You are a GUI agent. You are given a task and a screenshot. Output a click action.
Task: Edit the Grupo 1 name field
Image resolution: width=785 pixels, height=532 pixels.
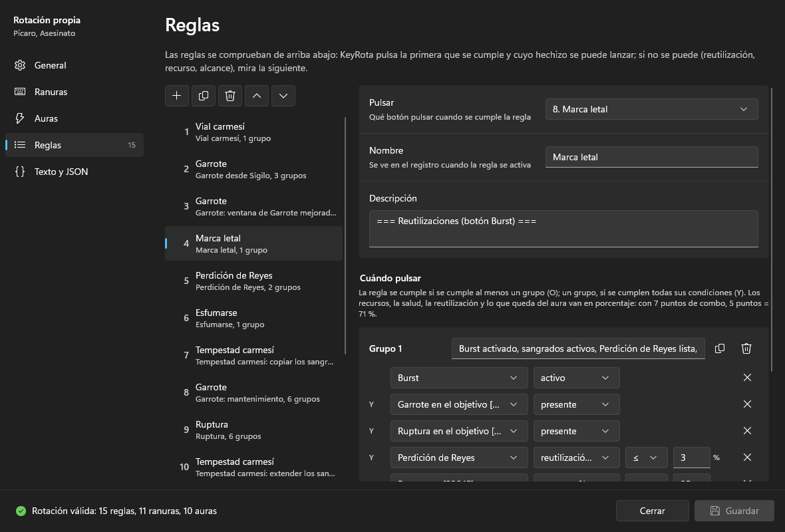point(578,348)
